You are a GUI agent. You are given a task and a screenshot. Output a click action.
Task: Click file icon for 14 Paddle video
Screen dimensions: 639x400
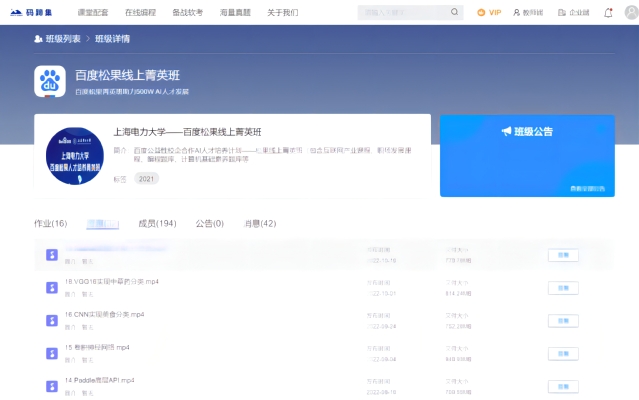[x=51, y=386]
